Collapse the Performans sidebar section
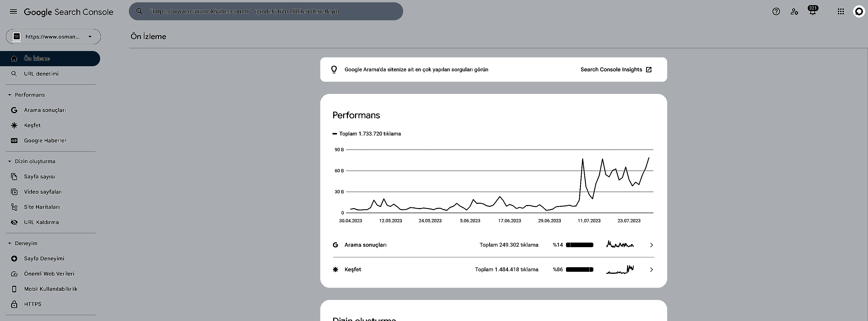This screenshot has width=868, height=321. tap(26, 95)
